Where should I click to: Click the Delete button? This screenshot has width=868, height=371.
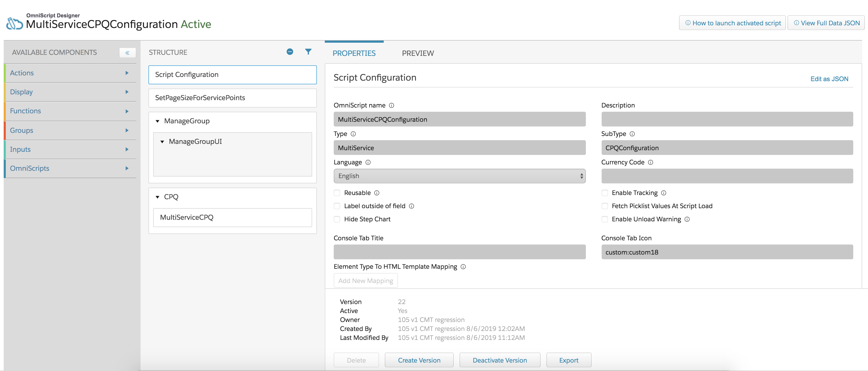point(356,360)
